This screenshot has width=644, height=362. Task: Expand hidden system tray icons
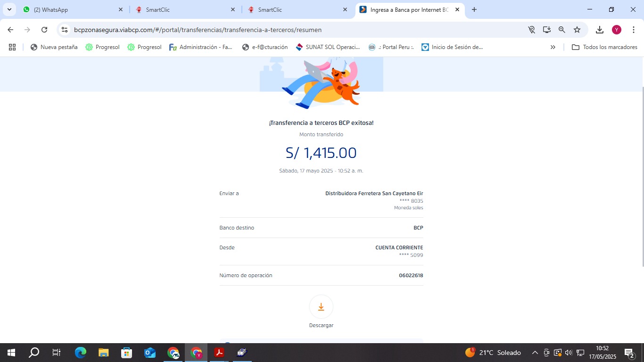535,353
